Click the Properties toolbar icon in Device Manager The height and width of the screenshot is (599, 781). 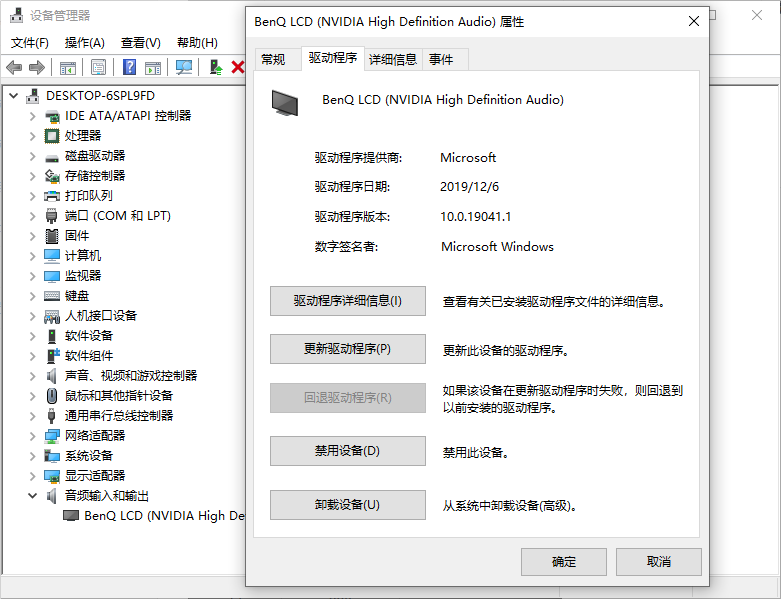pyautogui.click(x=99, y=67)
